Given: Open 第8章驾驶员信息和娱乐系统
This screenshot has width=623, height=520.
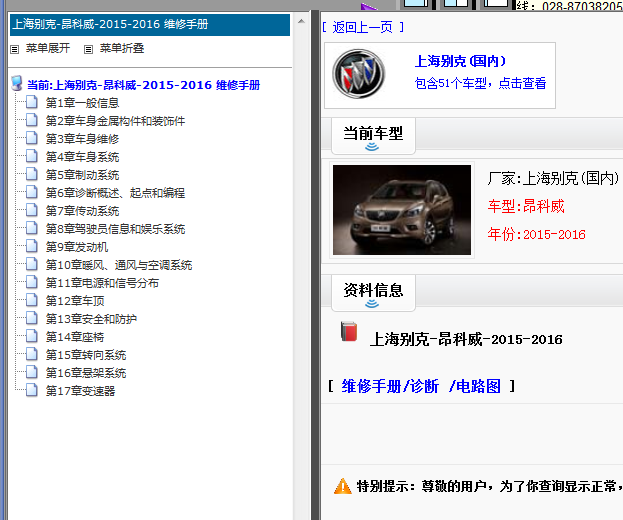Looking at the screenshot, I should 115,229.
